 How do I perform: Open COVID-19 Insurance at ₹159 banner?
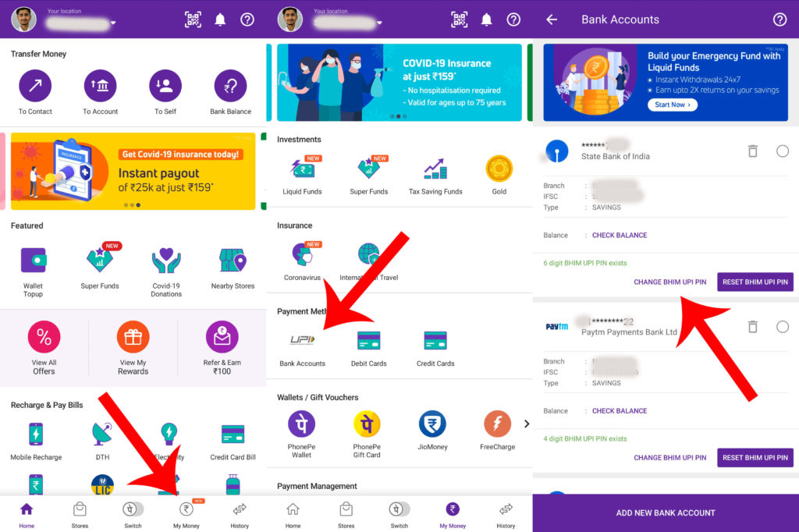[x=399, y=83]
